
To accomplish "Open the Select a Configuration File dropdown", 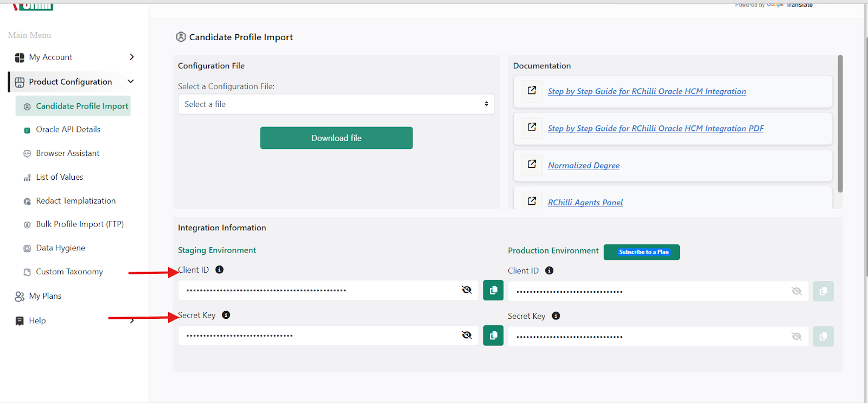I will [336, 104].
